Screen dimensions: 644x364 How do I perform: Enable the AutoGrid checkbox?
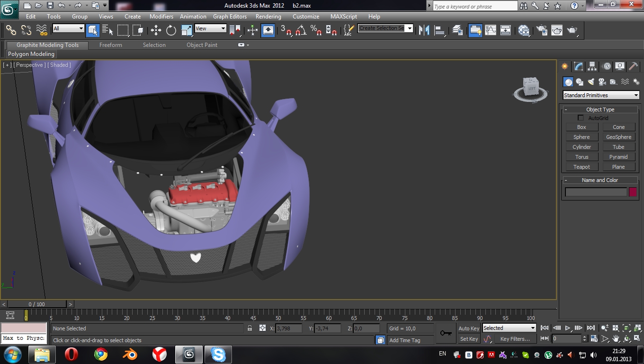(581, 118)
